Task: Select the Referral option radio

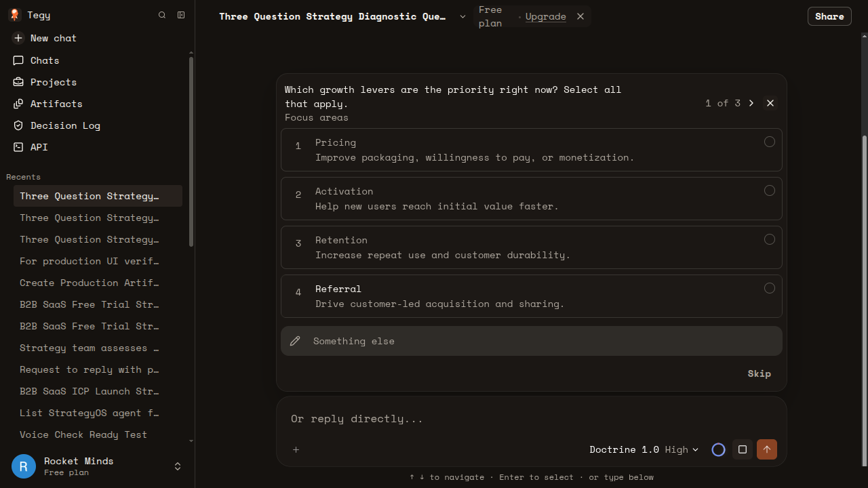Action: tap(770, 288)
